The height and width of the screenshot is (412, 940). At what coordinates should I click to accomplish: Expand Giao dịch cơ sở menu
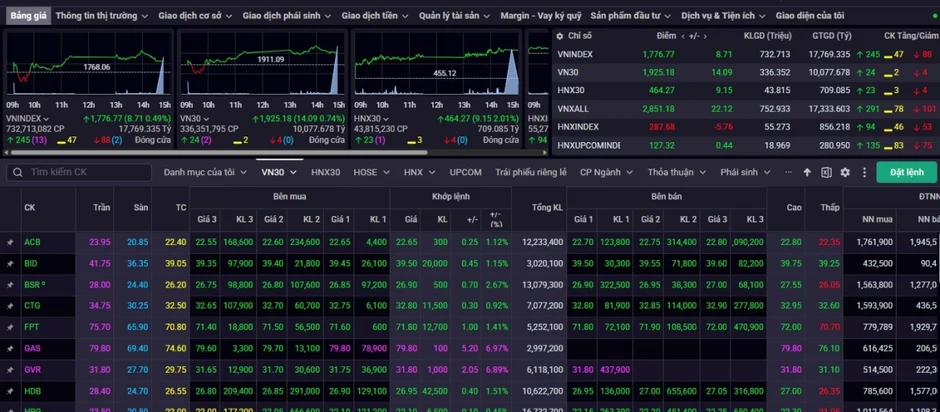coord(195,16)
